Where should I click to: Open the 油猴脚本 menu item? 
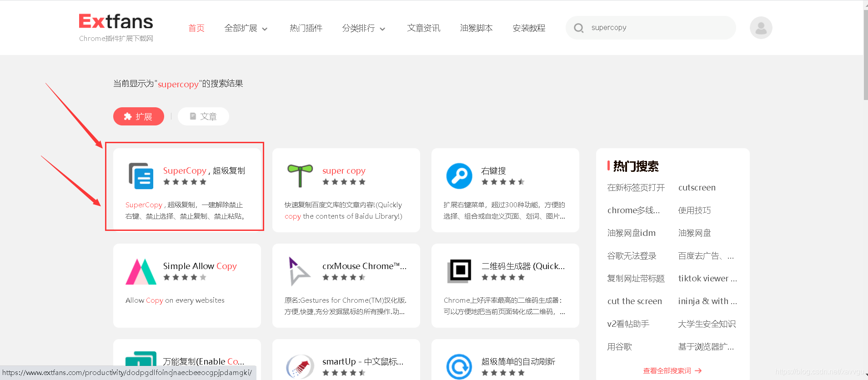click(x=476, y=28)
